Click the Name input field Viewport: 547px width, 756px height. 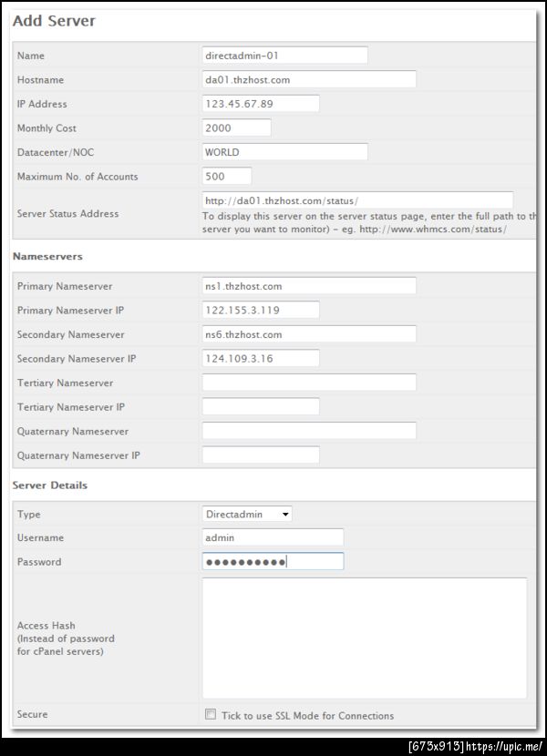[x=284, y=56]
